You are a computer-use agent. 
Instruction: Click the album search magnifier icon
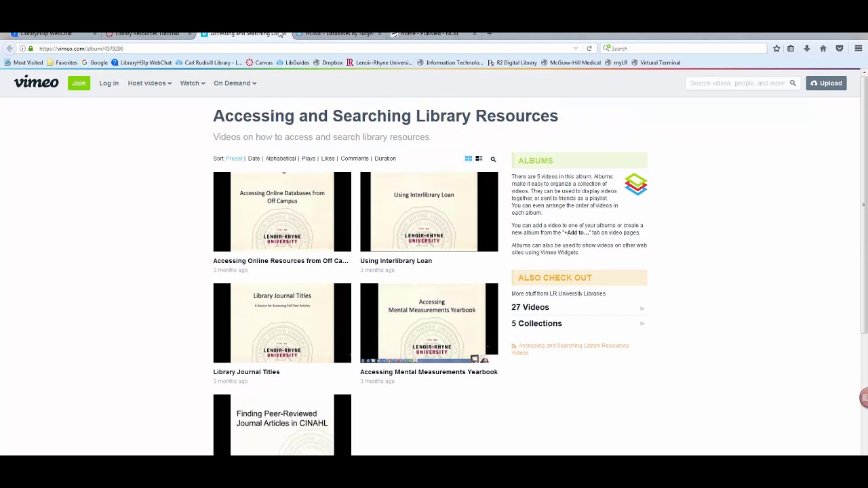tap(493, 159)
